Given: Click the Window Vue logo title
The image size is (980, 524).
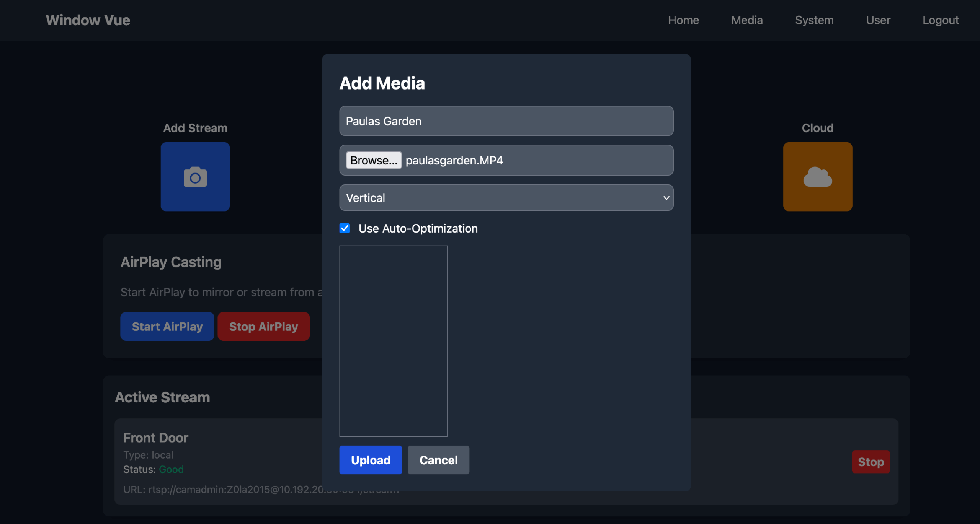Looking at the screenshot, I should [x=88, y=20].
